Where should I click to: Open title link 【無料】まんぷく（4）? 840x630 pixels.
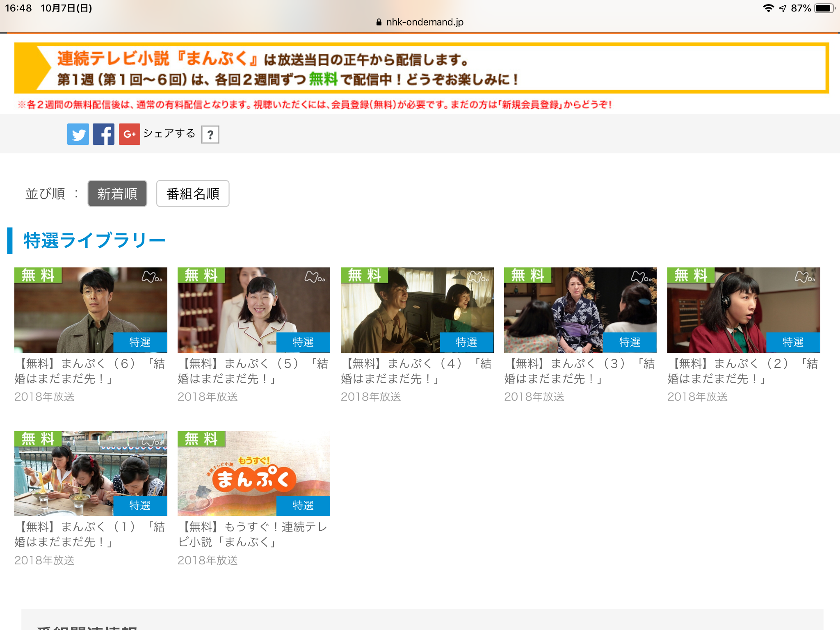click(x=417, y=371)
